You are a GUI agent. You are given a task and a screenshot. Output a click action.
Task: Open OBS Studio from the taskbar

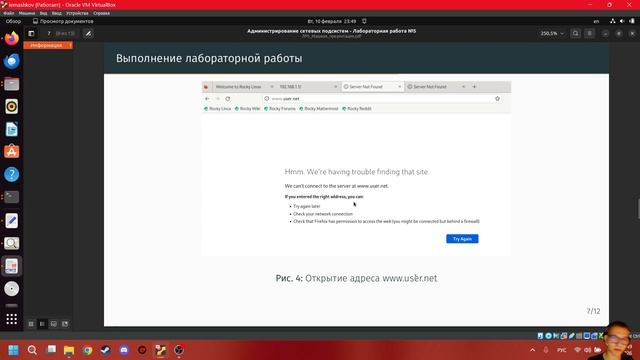pyautogui.click(x=179, y=350)
